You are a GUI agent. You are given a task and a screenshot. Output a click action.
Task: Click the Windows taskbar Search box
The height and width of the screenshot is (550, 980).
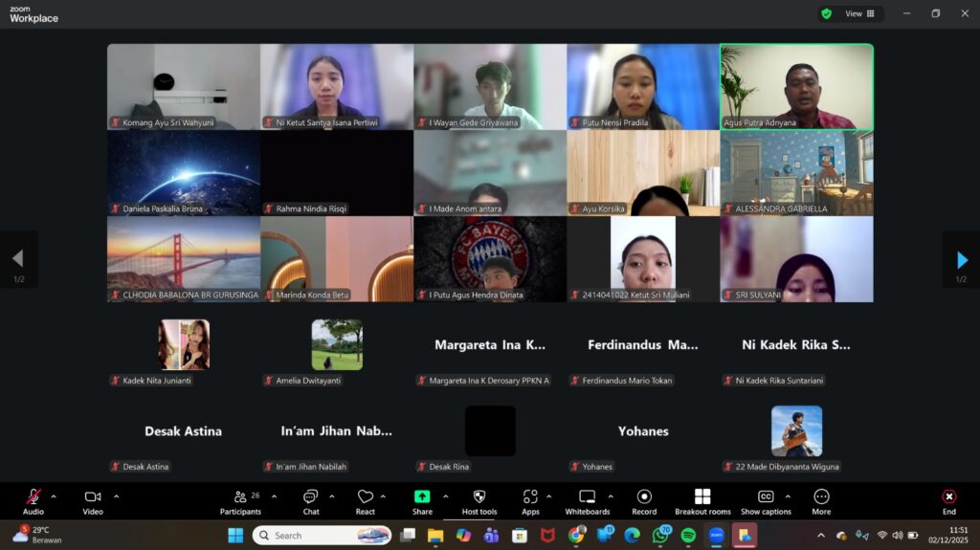pos(322,536)
